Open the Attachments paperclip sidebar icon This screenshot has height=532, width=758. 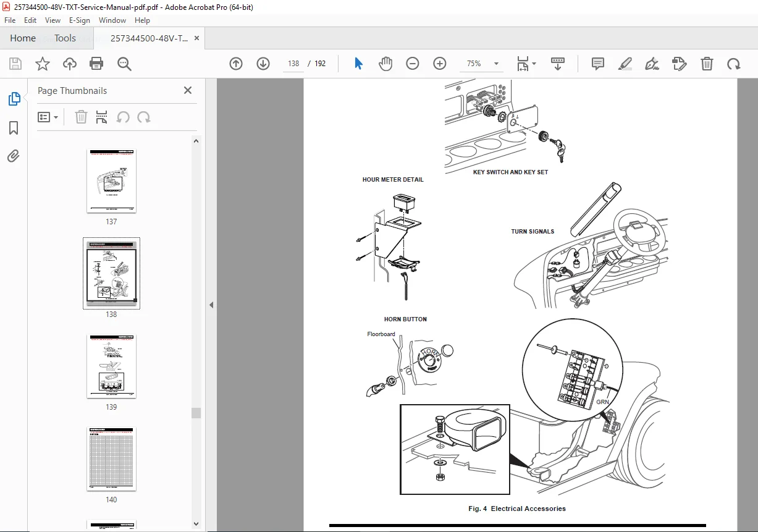pyautogui.click(x=14, y=156)
